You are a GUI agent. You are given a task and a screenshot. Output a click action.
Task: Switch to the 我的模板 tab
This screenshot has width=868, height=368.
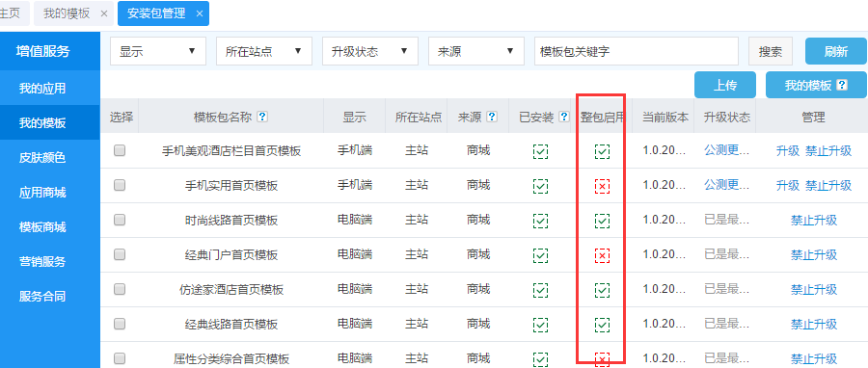(67, 13)
